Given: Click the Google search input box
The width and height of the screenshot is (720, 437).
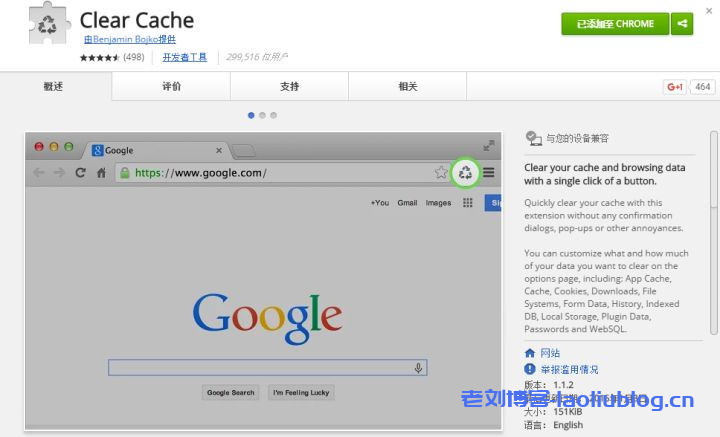Looking at the screenshot, I should [268, 367].
